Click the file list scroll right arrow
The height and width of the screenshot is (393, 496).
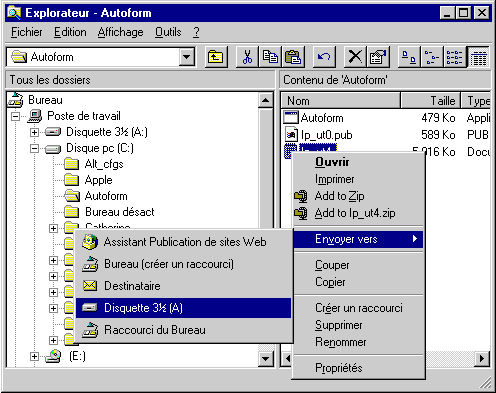(x=482, y=359)
